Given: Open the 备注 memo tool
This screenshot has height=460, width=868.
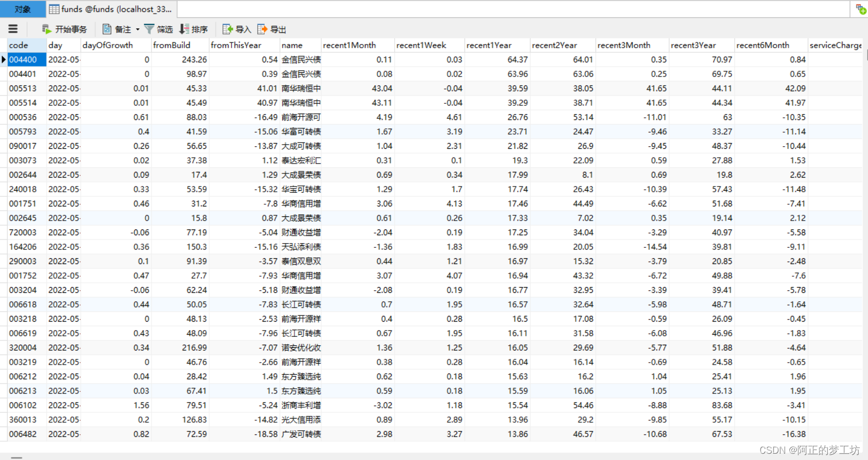Looking at the screenshot, I should (116, 29).
